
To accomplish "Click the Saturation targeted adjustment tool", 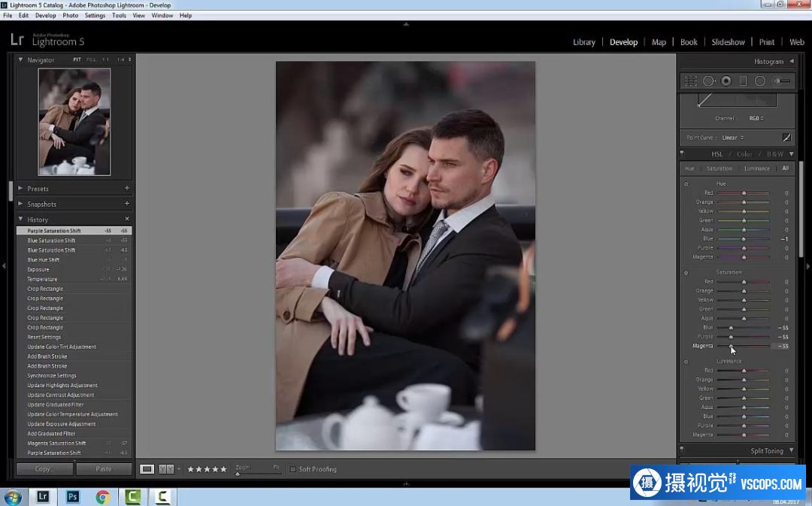I will point(686,273).
